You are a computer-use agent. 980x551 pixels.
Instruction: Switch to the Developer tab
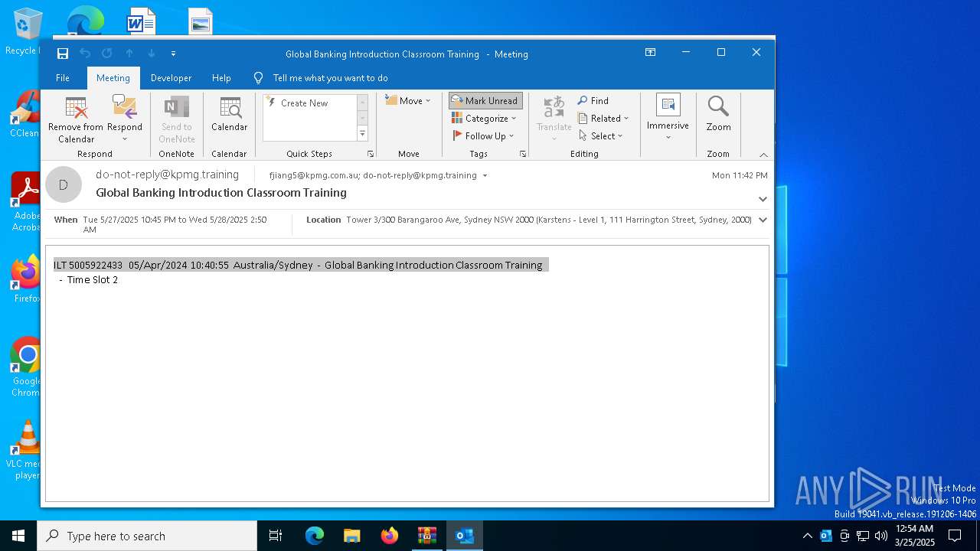click(x=171, y=78)
